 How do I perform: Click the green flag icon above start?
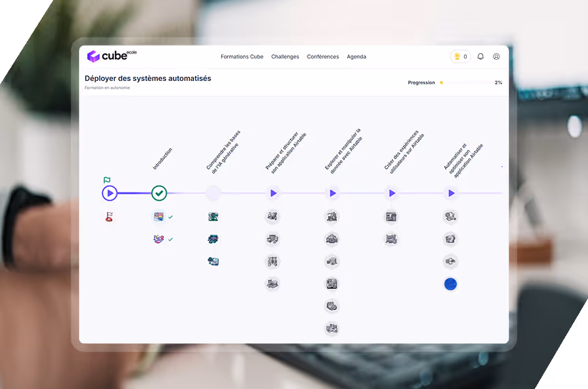coord(107,180)
